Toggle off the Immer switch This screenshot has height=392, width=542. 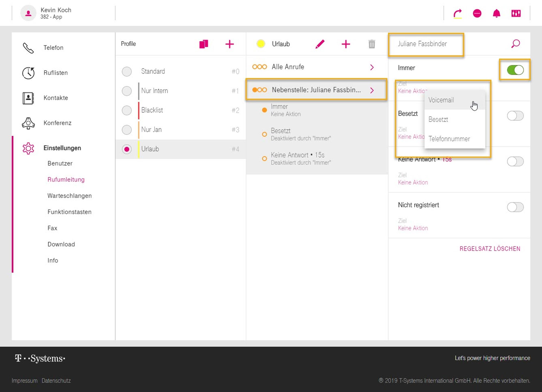515,70
